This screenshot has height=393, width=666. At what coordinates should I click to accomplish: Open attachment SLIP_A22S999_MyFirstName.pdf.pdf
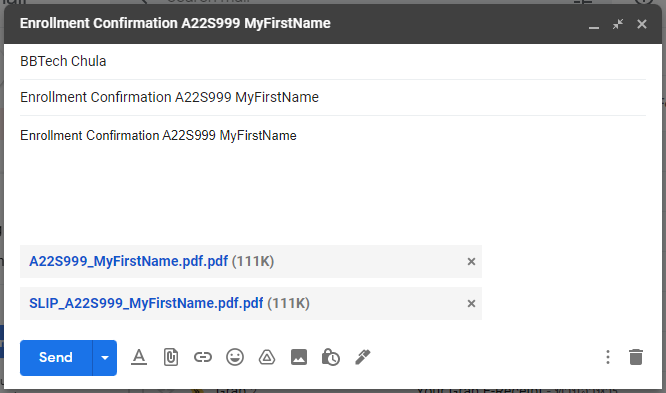[146, 303]
